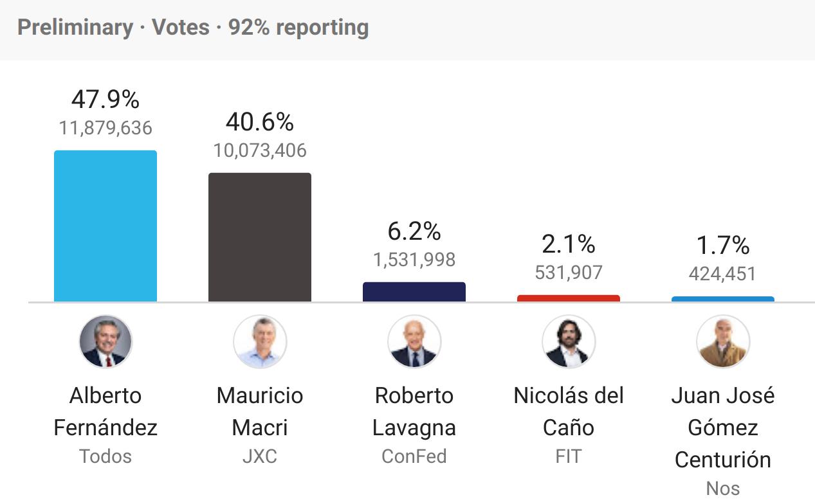
Task: Open the Nicolás del Caño name link
Action: (569, 411)
